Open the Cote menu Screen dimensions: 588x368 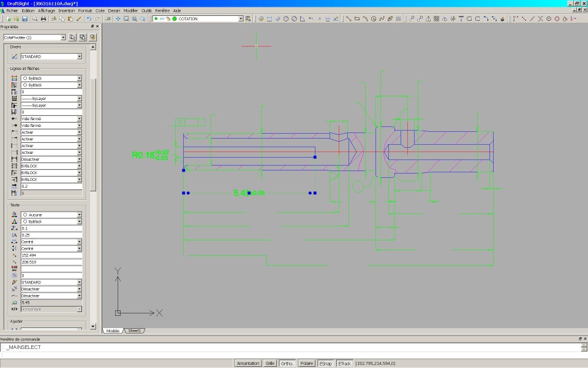(100, 11)
